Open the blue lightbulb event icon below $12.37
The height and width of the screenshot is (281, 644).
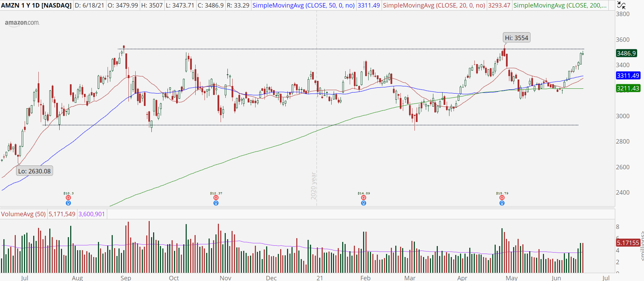click(x=216, y=203)
